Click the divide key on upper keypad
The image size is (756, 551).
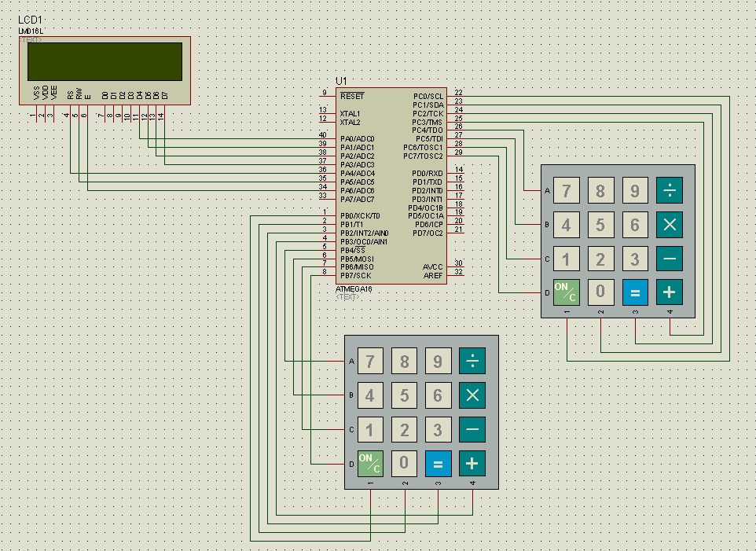670,190
